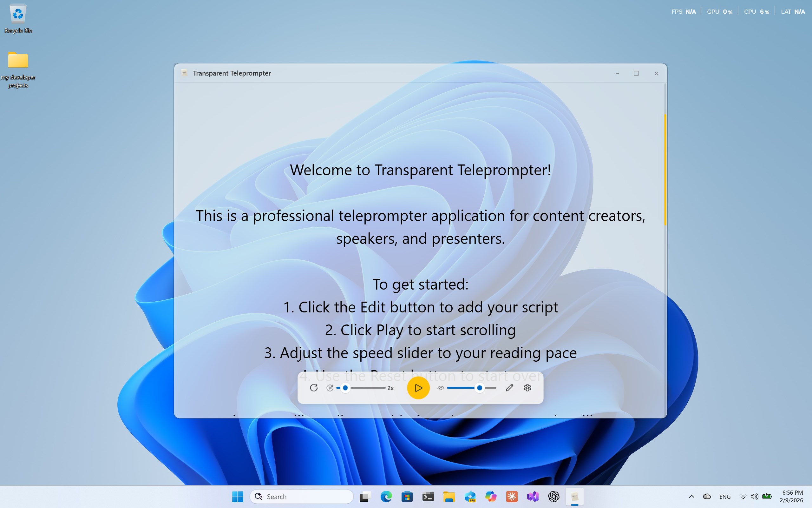Screen dimensions: 812x508
Task: Open Microsoft Store from the taskbar
Action: coord(407,497)
